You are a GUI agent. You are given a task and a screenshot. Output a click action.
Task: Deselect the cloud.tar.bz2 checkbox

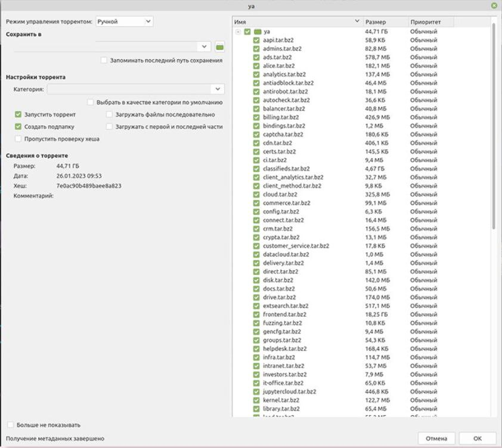256,194
